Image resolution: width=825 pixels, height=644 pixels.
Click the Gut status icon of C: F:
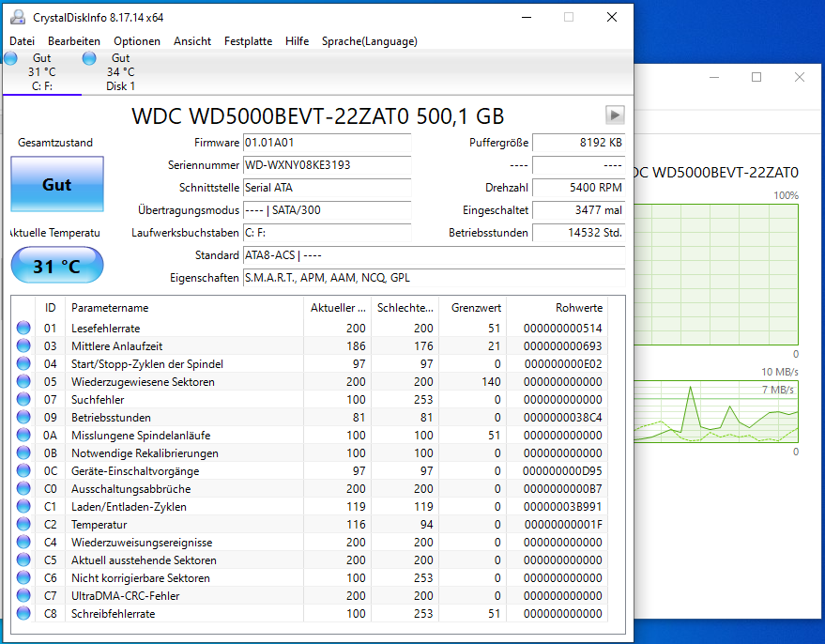[x=10, y=58]
